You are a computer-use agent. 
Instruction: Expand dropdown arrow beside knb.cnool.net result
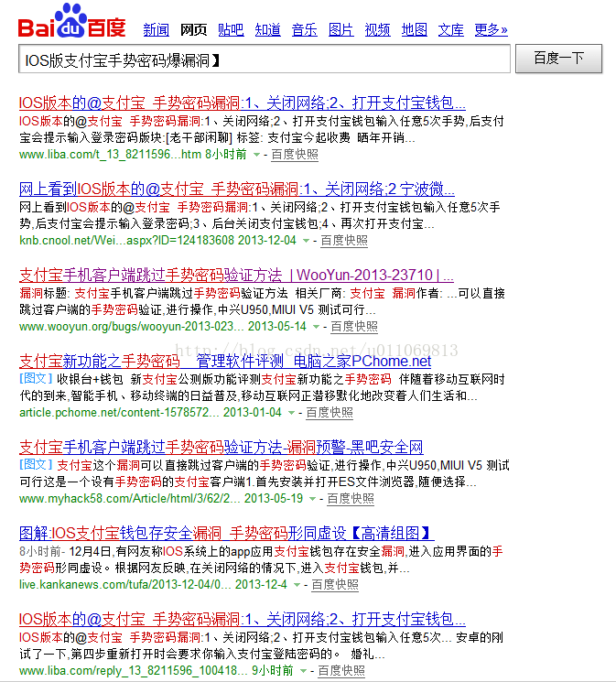click(x=307, y=241)
